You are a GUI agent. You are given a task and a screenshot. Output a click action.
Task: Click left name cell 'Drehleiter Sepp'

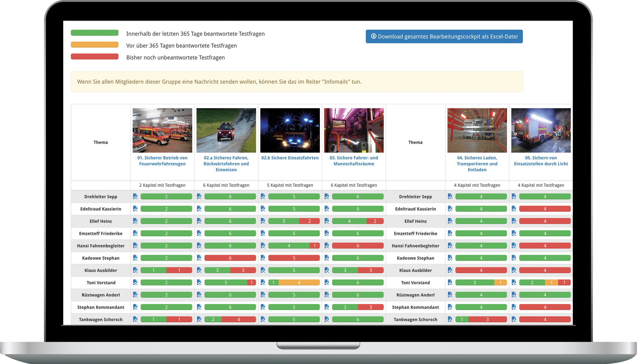(x=101, y=196)
